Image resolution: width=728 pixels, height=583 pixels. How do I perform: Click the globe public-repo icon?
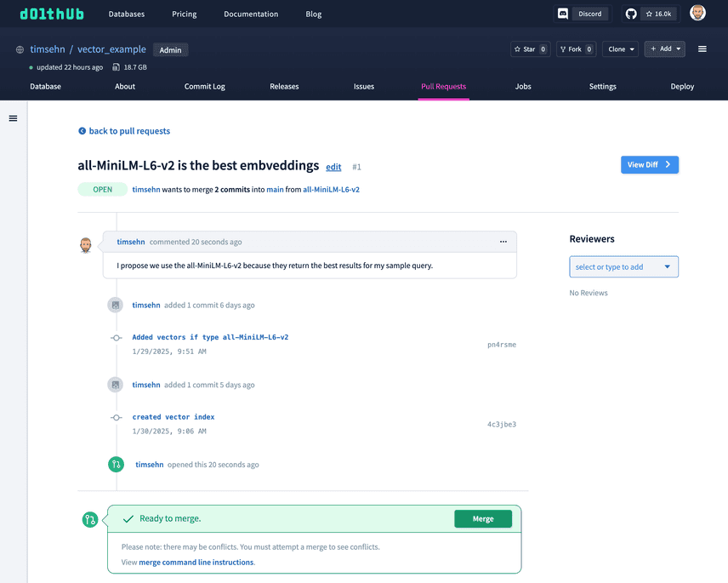[20, 49]
